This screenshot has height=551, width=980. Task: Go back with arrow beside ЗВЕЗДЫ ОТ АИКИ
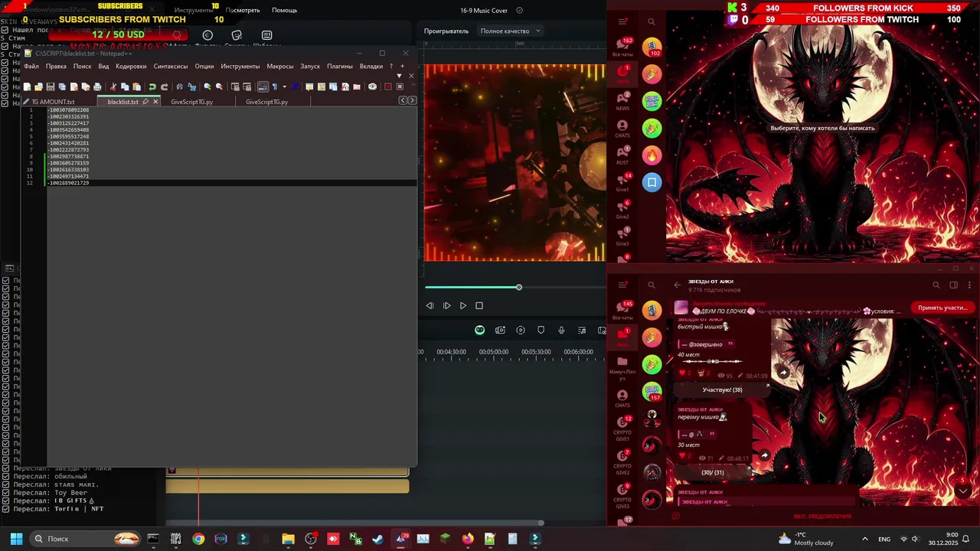[x=677, y=285]
